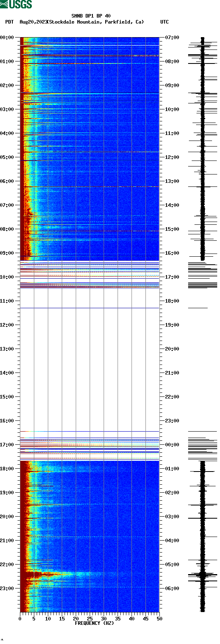The height and width of the screenshot is (644, 220).
Task: Click the 'FREQUENCY (HZ)' axis label
Action: tap(94, 623)
